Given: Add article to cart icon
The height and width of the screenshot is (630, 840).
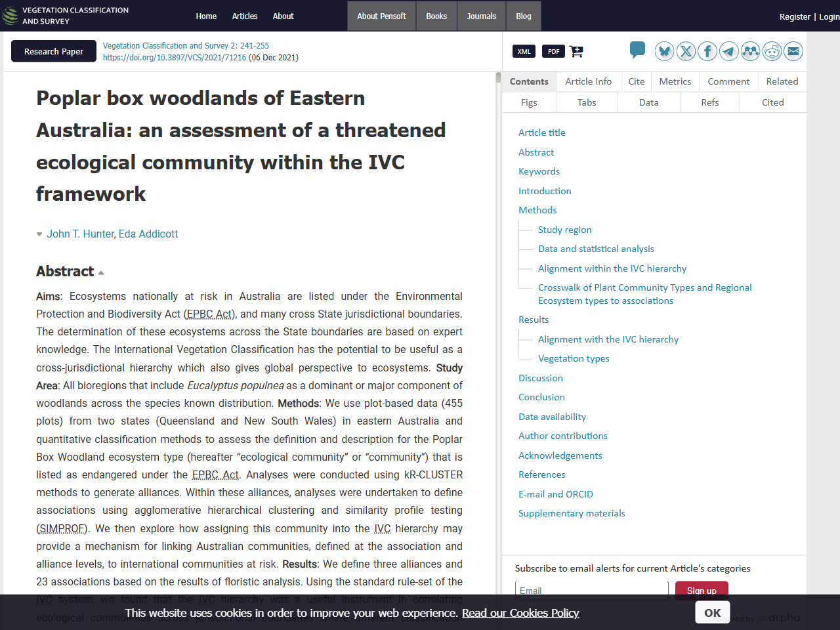Looking at the screenshot, I should (x=576, y=51).
